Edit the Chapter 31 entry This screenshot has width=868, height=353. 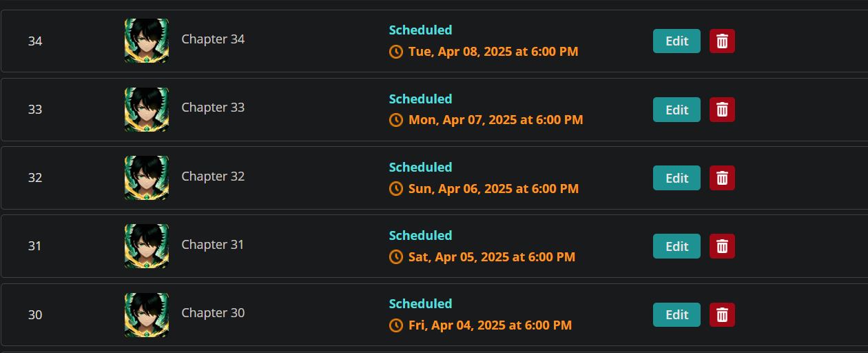(676, 246)
